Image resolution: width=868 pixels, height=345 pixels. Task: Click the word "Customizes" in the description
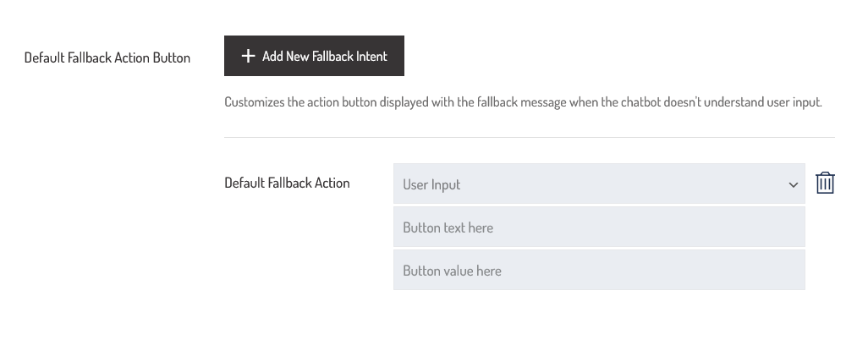coord(254,102)
